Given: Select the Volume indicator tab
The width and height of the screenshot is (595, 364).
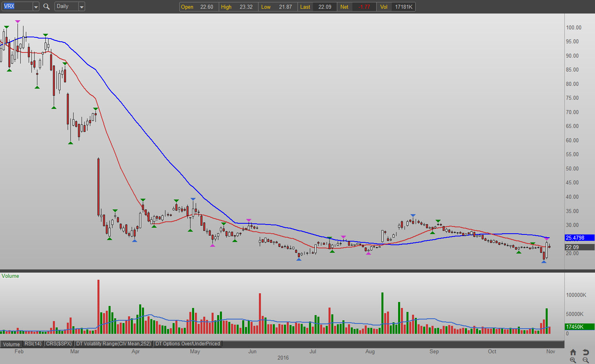Looking at the screenshot, I should [x=12, y=344].
